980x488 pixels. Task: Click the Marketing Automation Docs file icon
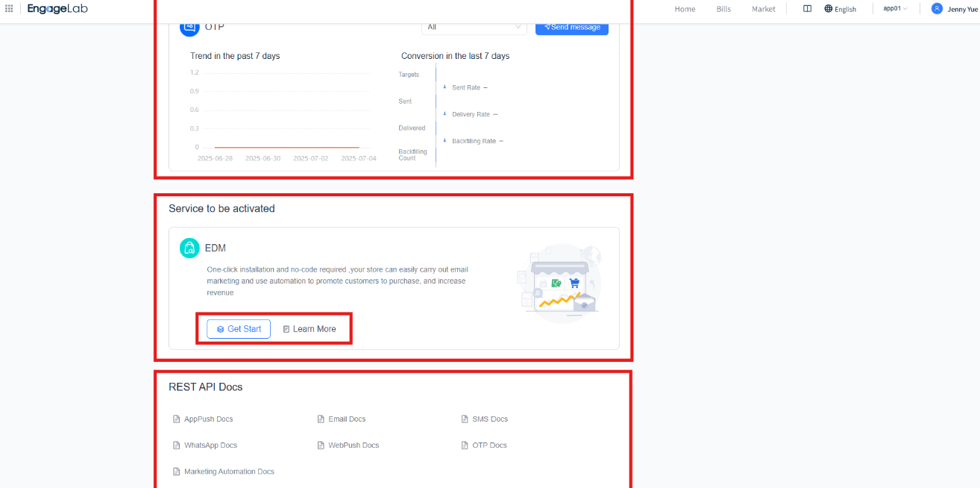click(x=177, y=472)
